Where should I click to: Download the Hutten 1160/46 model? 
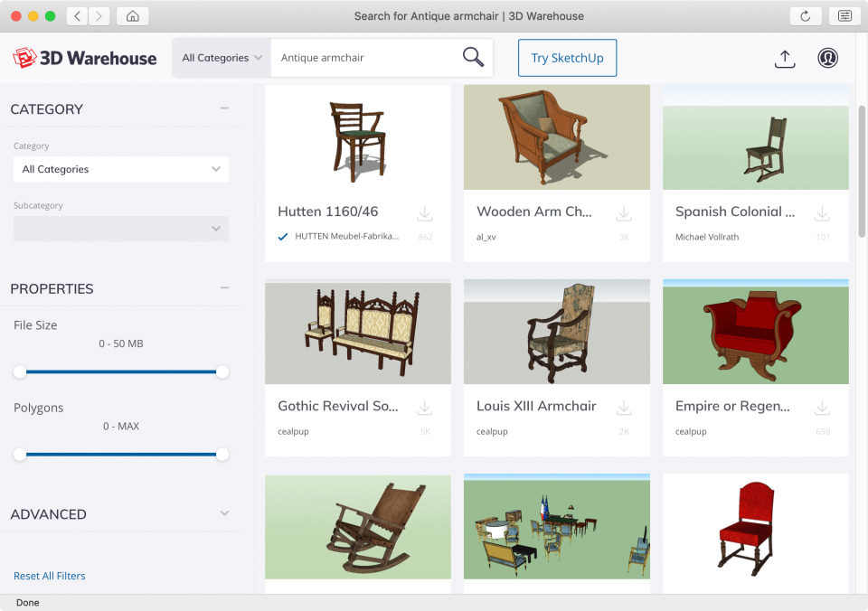coord(425,213)
